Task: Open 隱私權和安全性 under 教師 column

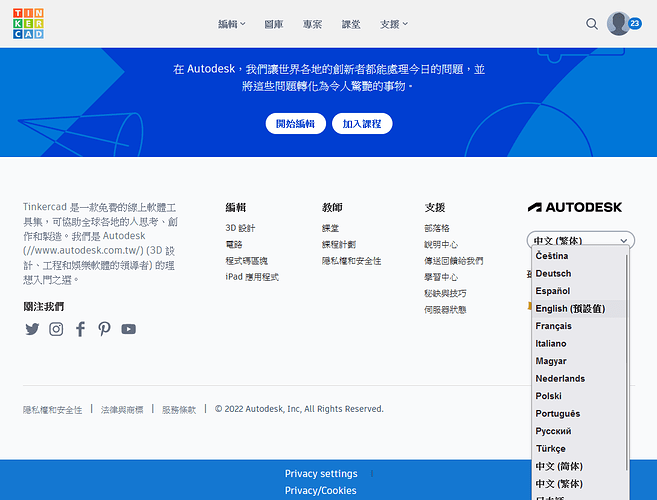Action: 351,261
